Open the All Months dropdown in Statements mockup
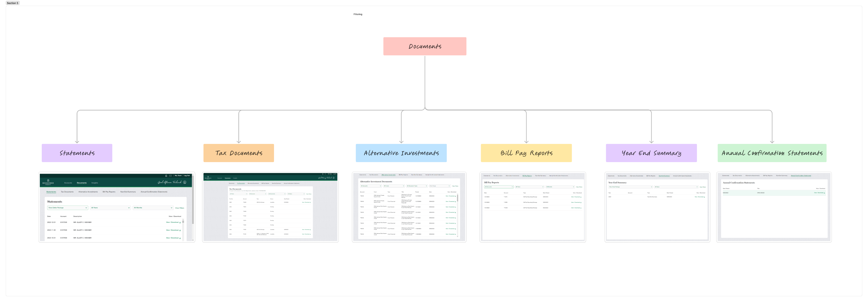 click(x=153, y=208)
